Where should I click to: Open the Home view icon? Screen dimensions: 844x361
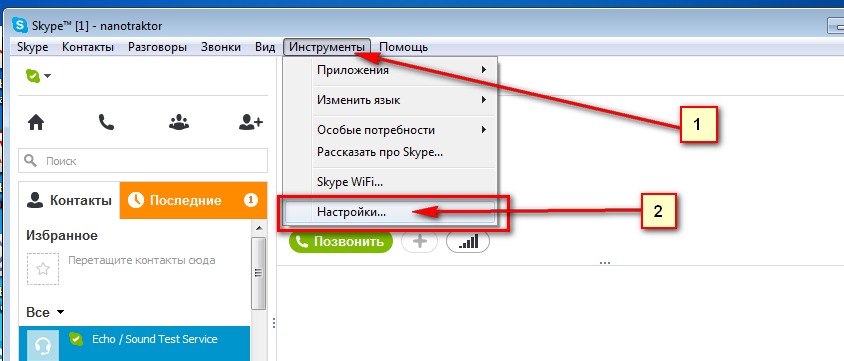36,123
